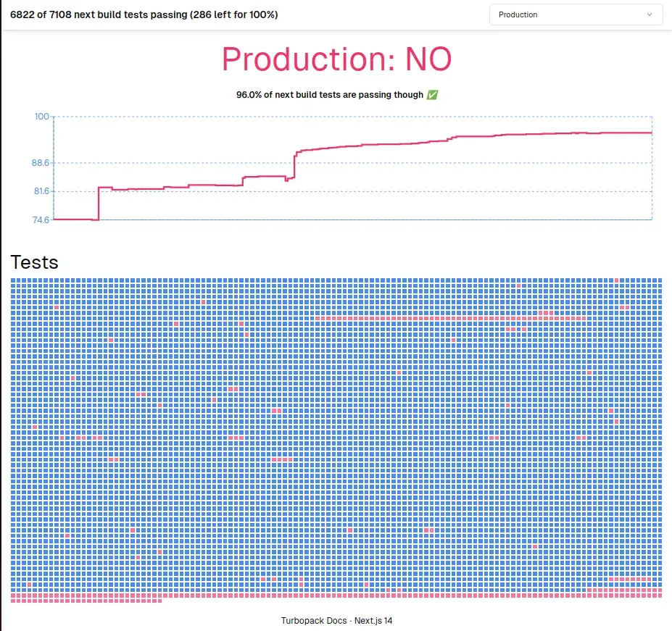
Task: Click the '96.0% of next build tests' subtitle
Action: click(329, 95)
